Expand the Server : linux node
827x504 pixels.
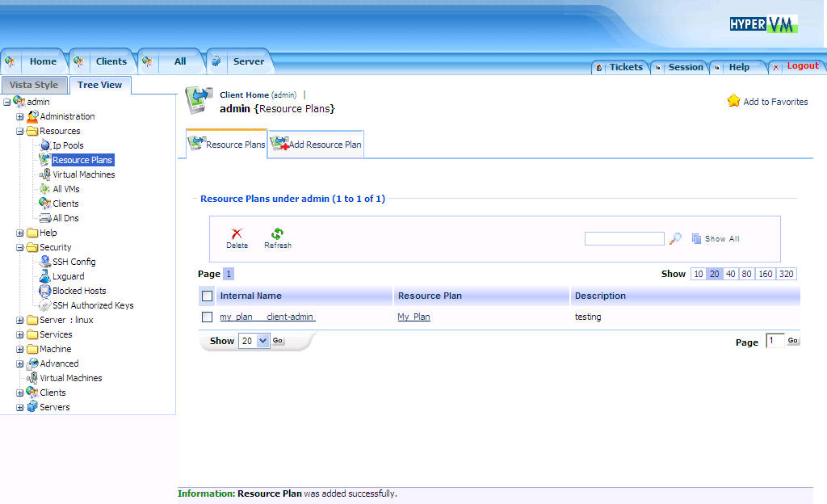coord(20,320)
